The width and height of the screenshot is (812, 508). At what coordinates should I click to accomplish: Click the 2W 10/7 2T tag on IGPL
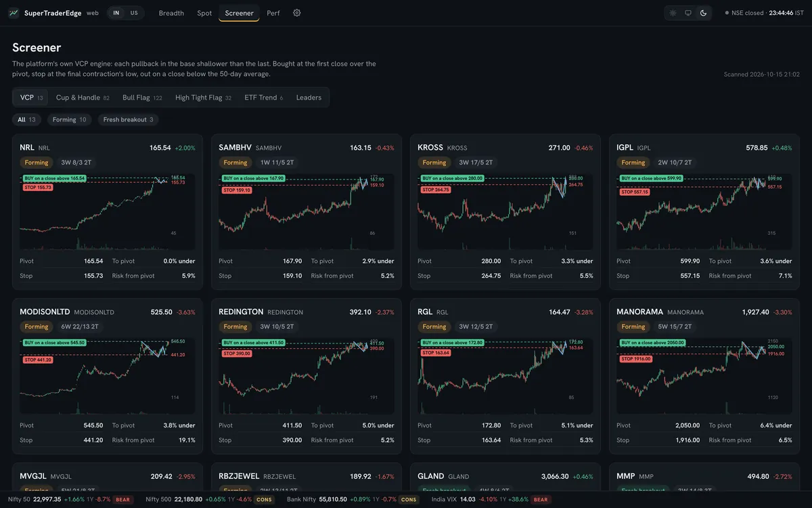tap(675, 163)
